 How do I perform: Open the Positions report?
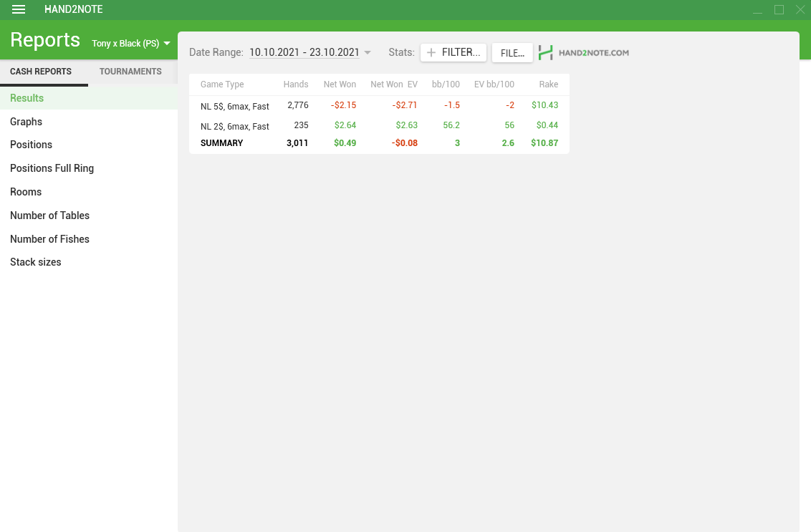[88, 145]
